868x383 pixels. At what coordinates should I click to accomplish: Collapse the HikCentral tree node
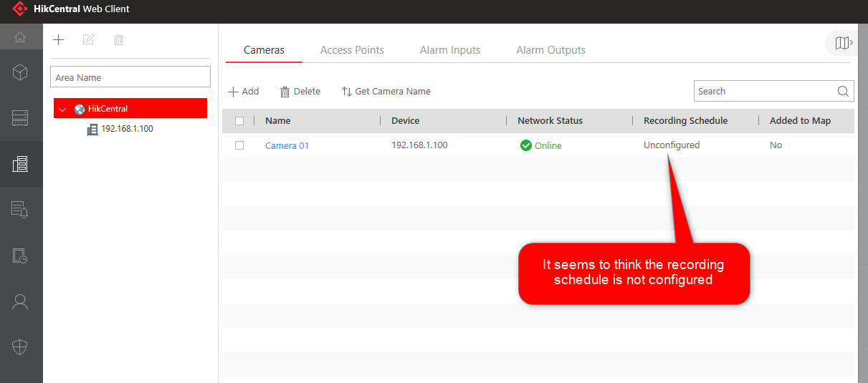[x=63, y=110]
